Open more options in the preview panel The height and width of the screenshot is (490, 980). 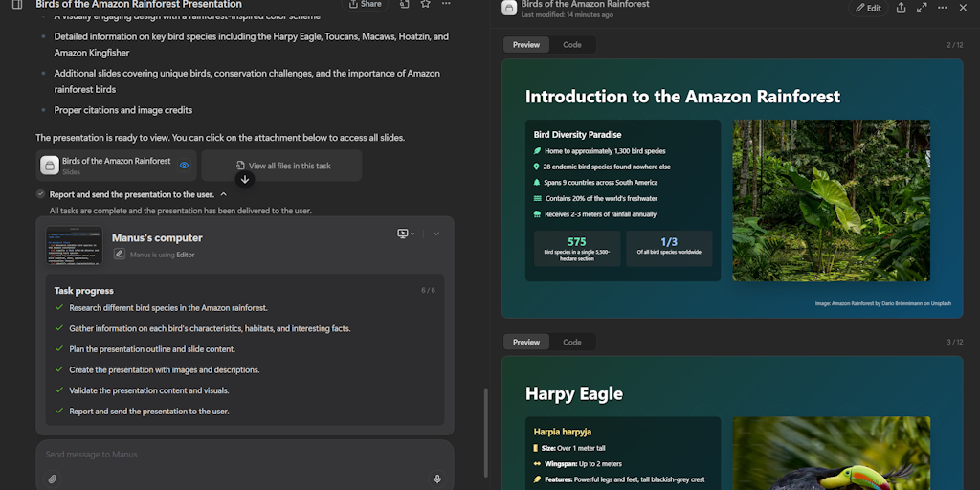click(x=942, y=8)
